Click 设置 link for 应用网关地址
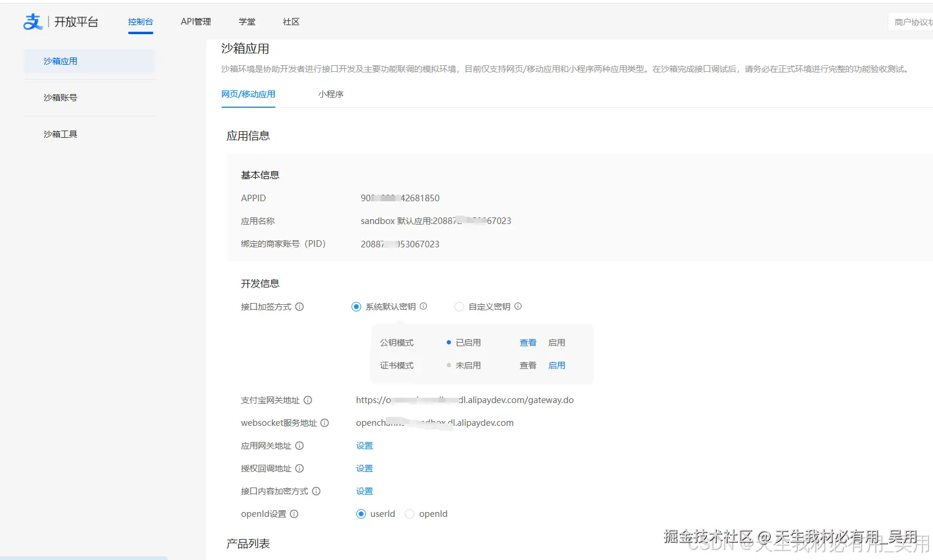This screenshot has width=933, height=560. pyautogui.click(x=365, y=446)
